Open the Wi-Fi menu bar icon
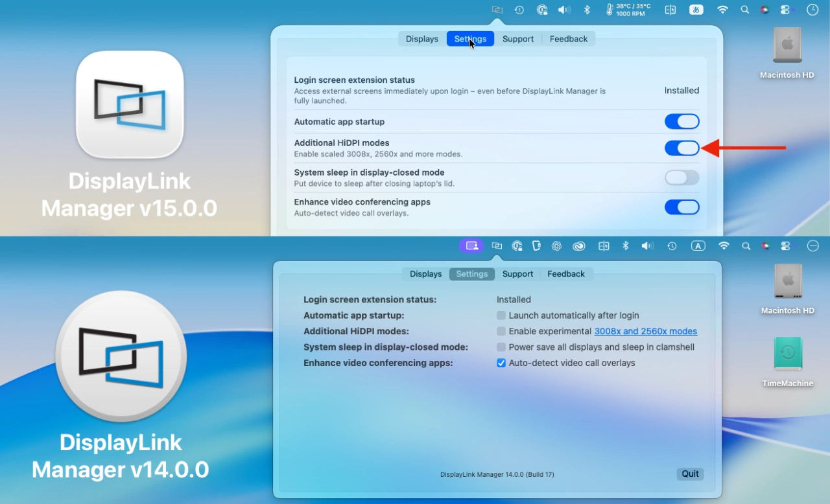 point(722,9)
